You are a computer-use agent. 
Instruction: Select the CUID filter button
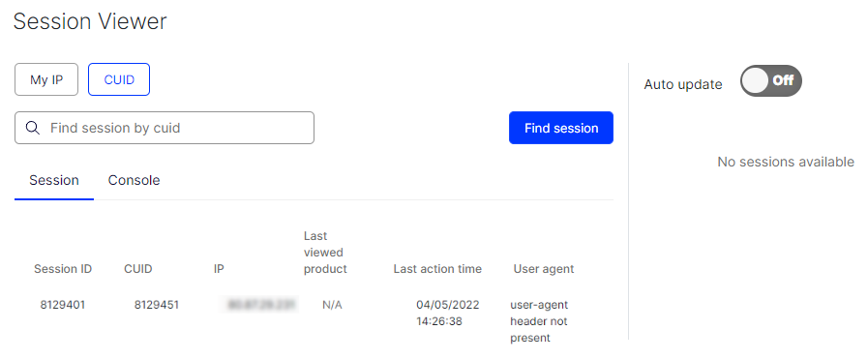pos(119,79)
